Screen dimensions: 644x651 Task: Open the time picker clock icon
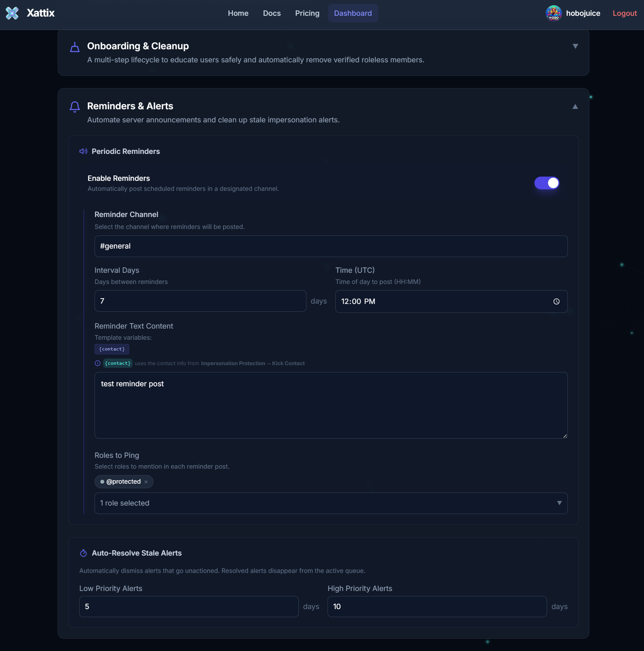click(556, 302)
